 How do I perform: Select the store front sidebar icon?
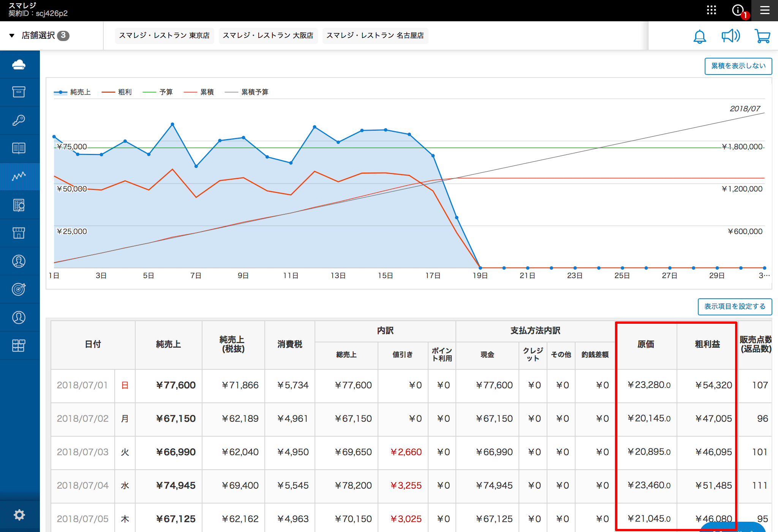click(19, 233)
